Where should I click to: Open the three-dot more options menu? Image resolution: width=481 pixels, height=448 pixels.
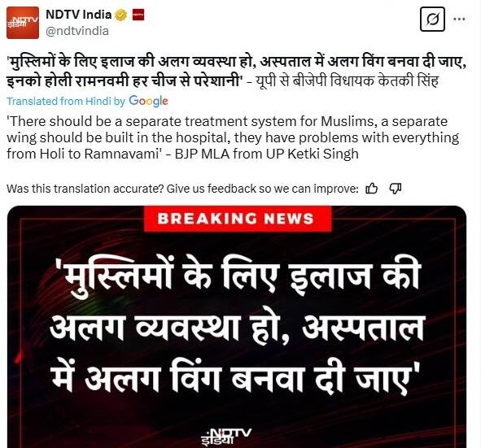459,19
